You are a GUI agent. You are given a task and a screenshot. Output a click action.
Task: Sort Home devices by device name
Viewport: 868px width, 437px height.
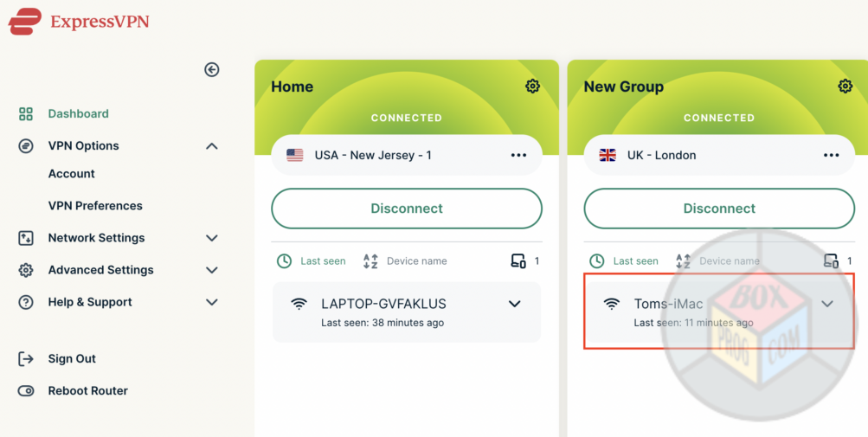tap(405, 261)
